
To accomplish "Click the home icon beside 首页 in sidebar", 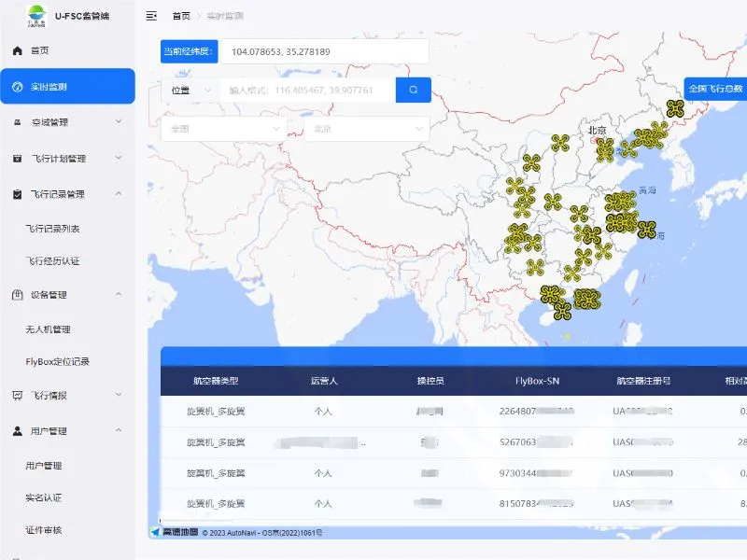I will coord(17,50).
